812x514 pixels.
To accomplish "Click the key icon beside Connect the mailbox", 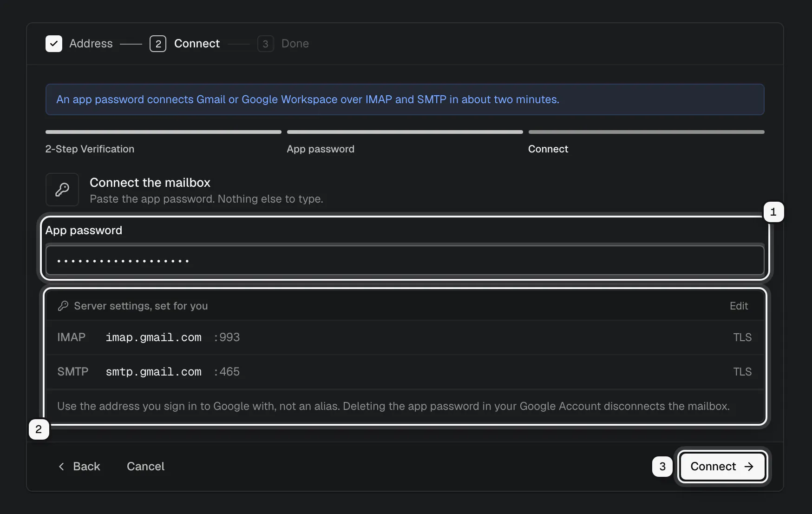I will coord(62,190).
